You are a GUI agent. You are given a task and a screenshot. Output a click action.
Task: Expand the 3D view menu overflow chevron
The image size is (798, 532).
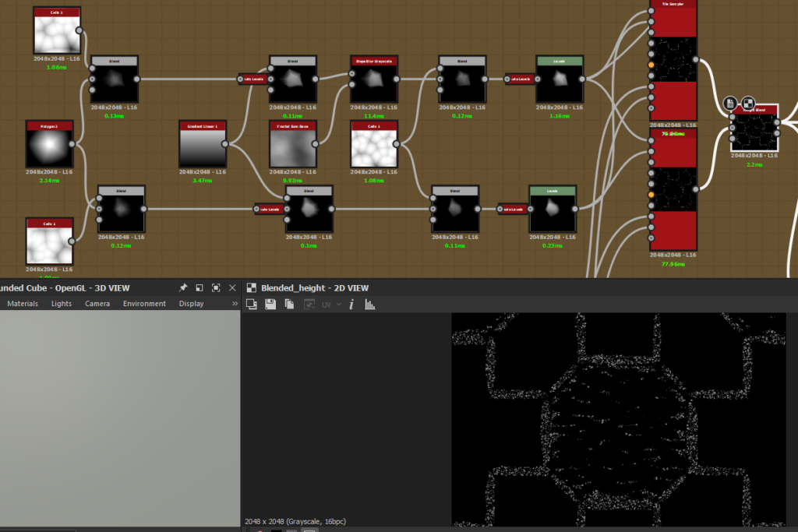235,304
